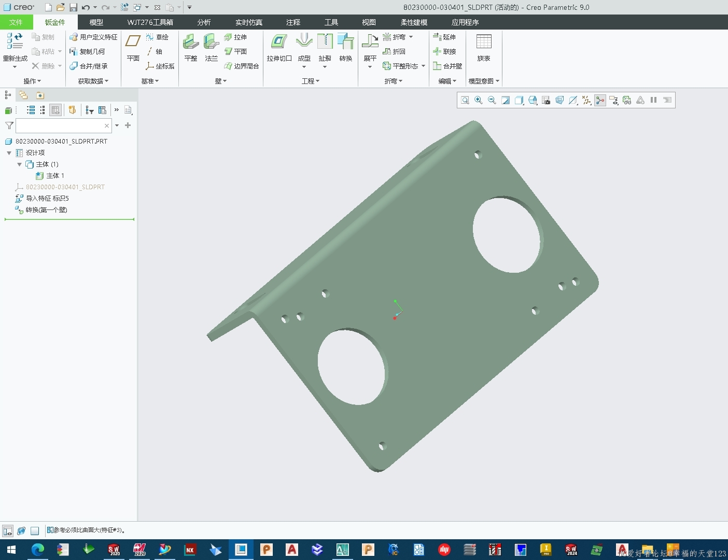Toggle the navigator pane button in status bar

[x=8, y=530]
